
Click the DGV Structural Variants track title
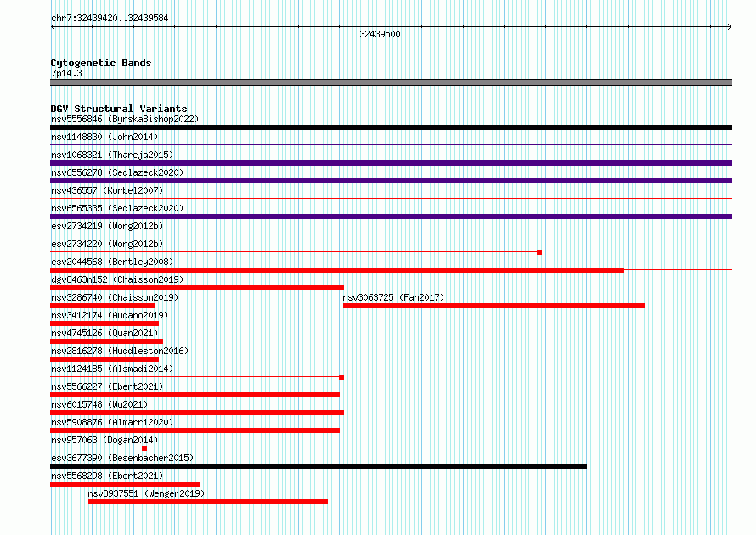pyautogui.click(x=119, y=109)
